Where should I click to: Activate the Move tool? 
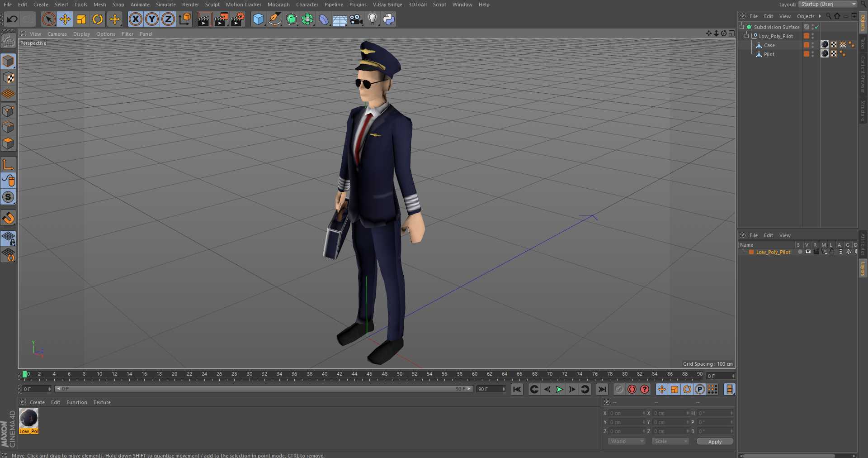[65, 19]
